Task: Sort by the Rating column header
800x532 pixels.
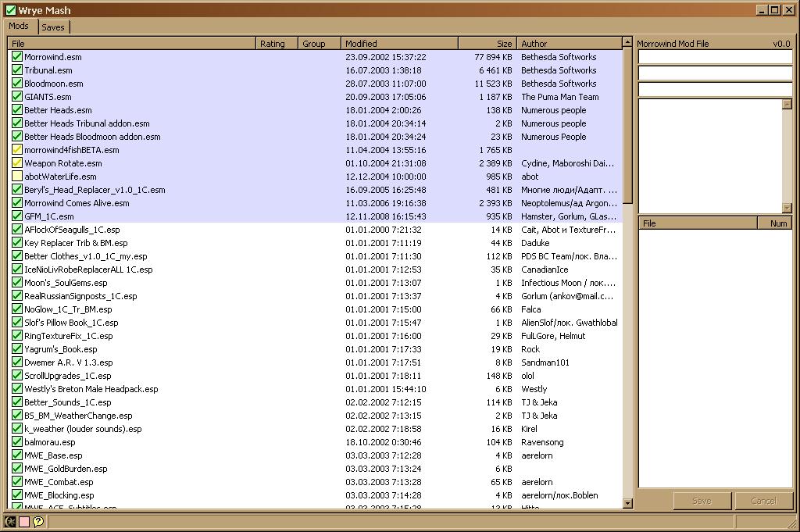Action: 277,43
